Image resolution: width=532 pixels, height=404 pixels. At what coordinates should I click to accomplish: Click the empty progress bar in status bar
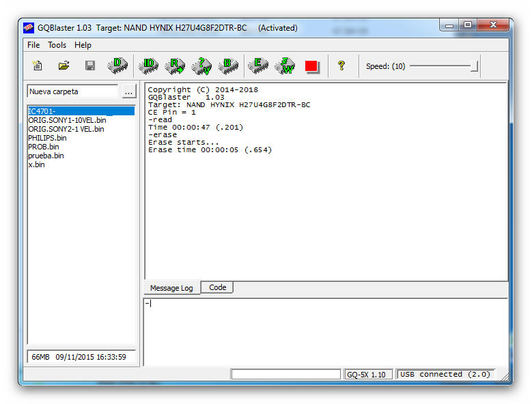(x=285, y=375)
